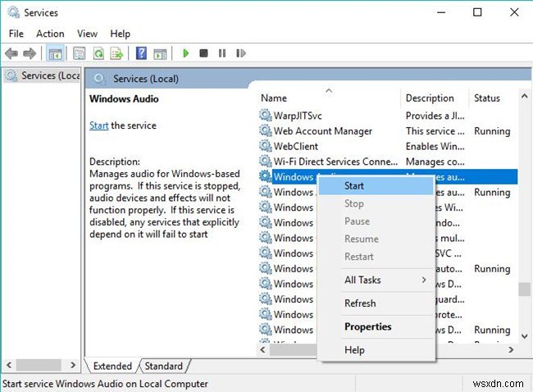
Task: Open the Action menu
Action: pyautogui.click(x=50, y=34)
